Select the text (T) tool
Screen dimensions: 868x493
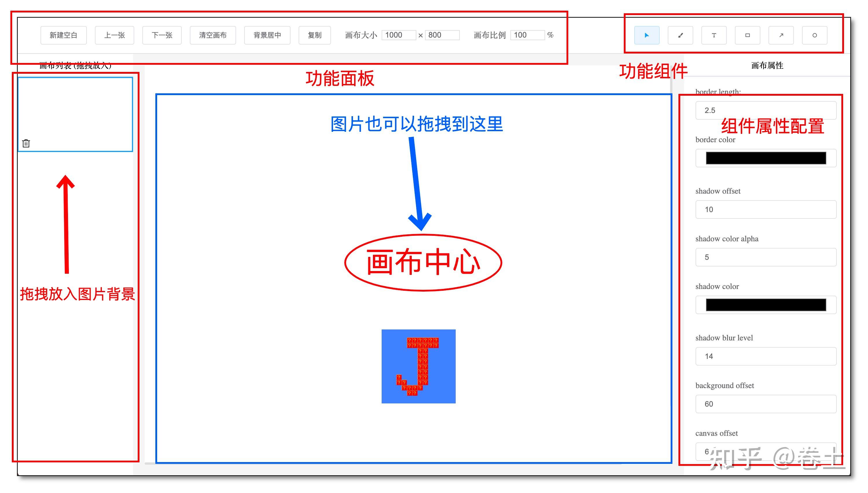tap(714, 35)
